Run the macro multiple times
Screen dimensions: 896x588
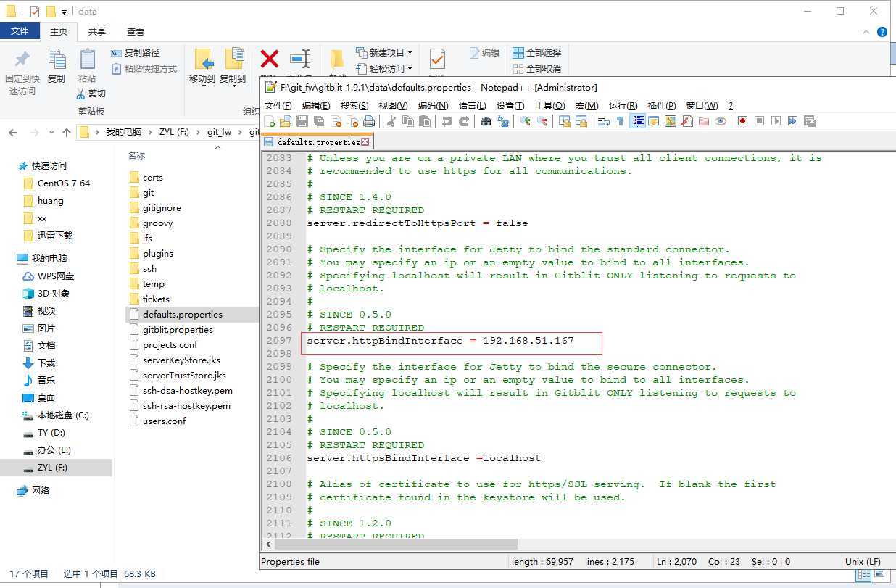point(792,121)
